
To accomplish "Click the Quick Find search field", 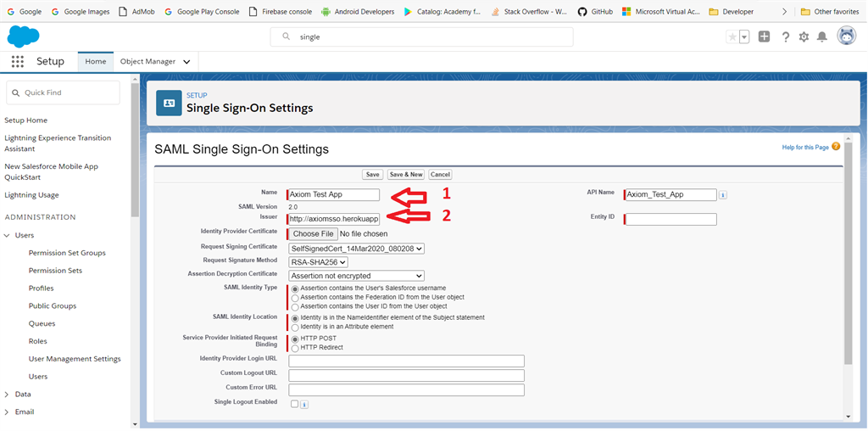I will click(63, 92).
